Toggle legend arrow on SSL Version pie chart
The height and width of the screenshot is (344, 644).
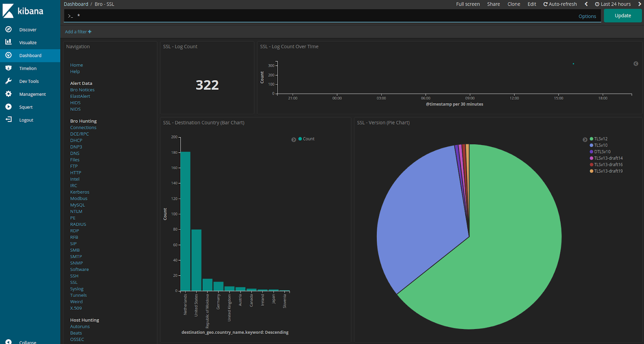click(585, 140)
